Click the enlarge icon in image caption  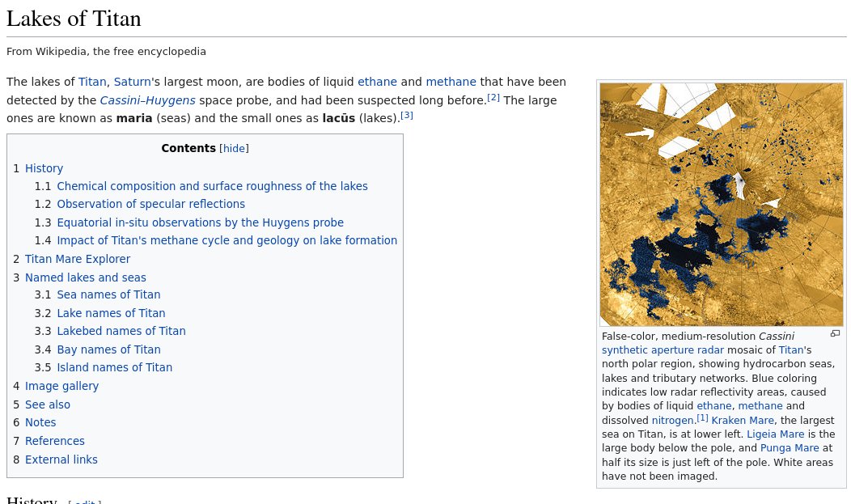pyautogui.click(x=835, y=333)
